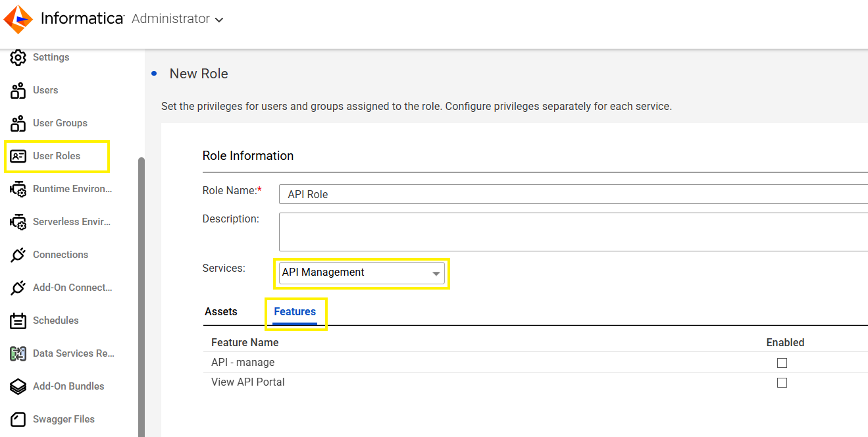This screenshot has width=868, height=437.
Task: Open Swagger Files from sidebar
Action: point(64,419)
